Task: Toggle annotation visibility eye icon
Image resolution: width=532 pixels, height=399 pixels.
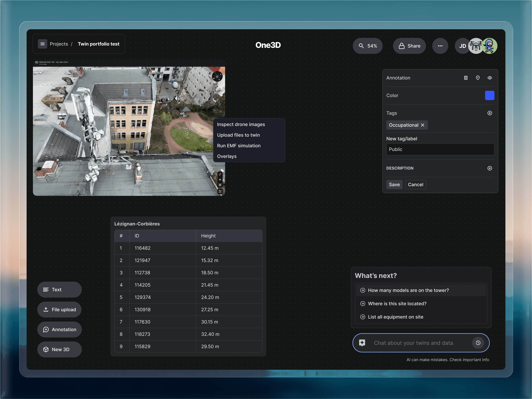Action: coord(490,78)
